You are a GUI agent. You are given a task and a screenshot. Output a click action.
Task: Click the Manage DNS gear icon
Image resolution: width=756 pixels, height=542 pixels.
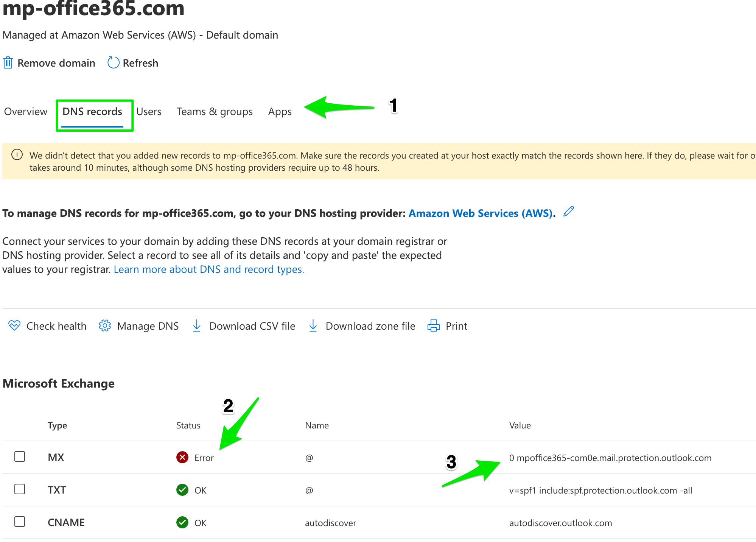105,326
